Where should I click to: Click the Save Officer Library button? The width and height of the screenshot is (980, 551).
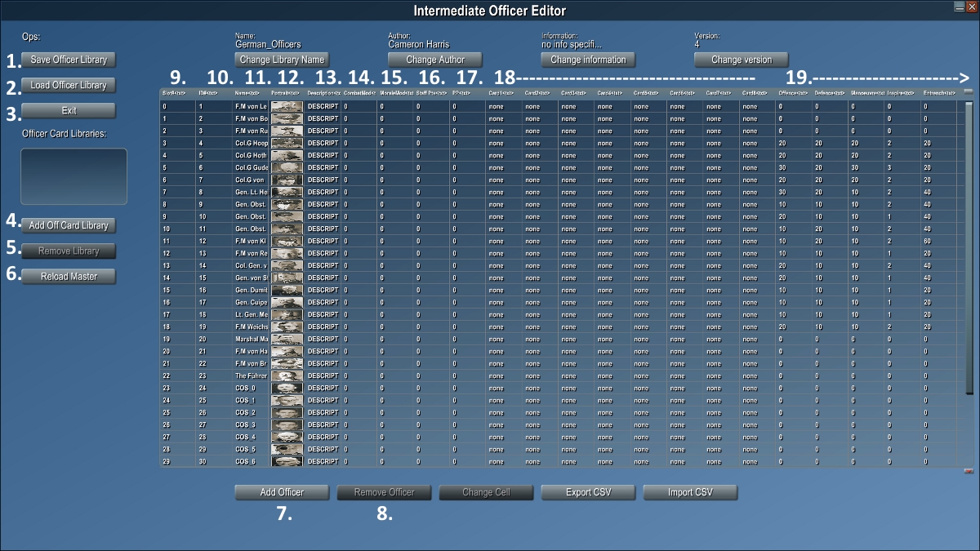[69, 60]
